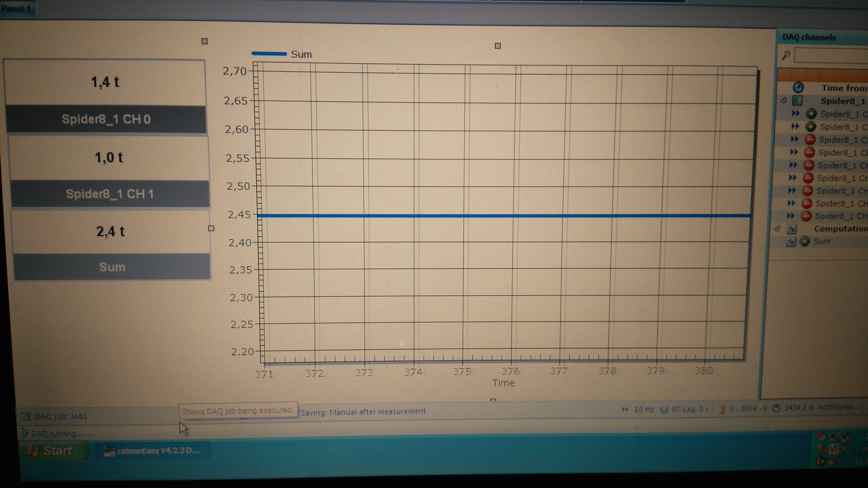Click the Spider8_1 CH 1 display label

[110, 194]
